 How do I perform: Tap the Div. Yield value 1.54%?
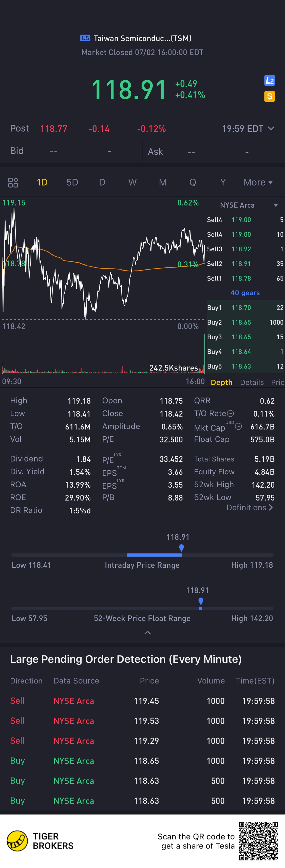coord(80,472)
